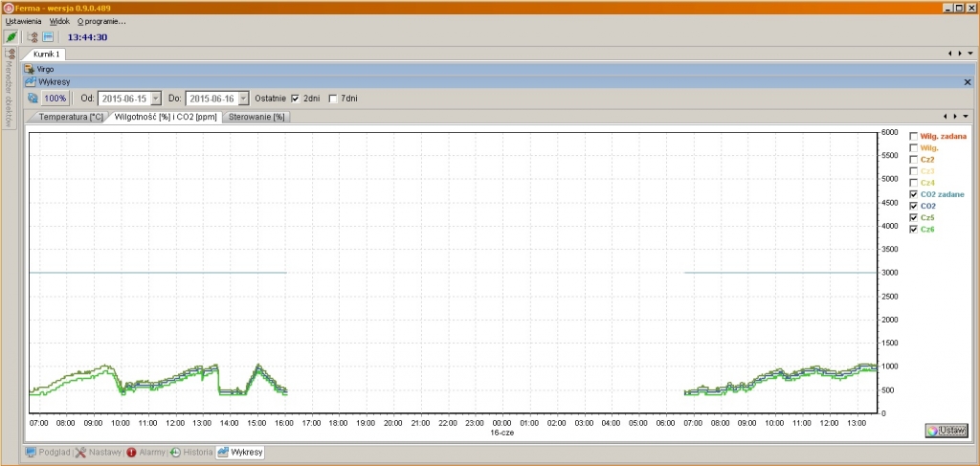980x466 pixels.
Task: Open the Ustawienia menu
Action: [x=24, y=21]
